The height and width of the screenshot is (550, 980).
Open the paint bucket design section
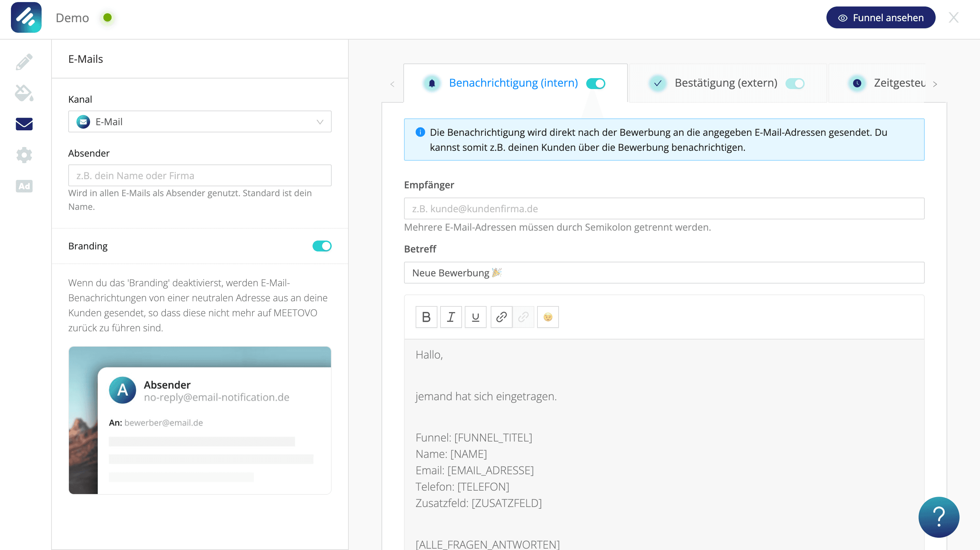[x=24, y=93]
